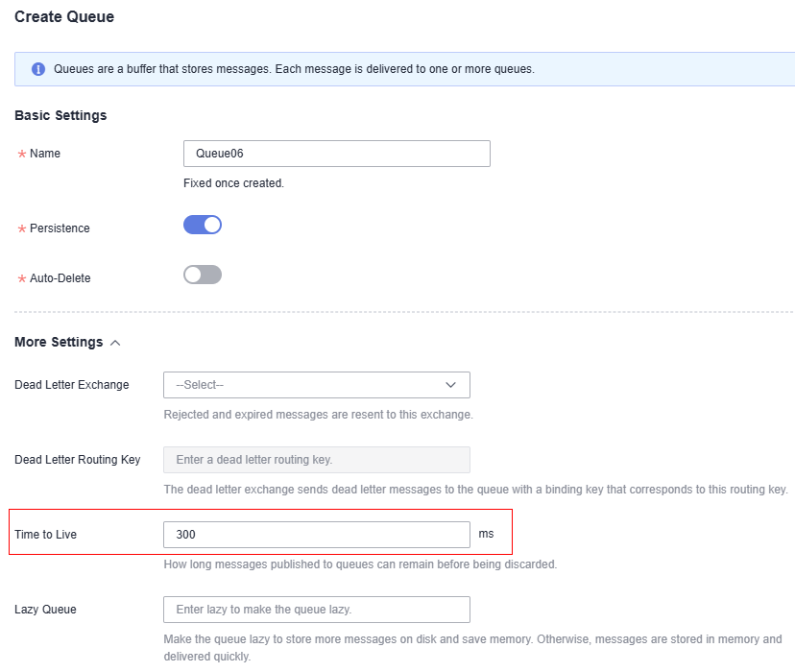Viewport: 795px width, 672px height.
Task: Click the Persistence label
Action: pos(60,228)
